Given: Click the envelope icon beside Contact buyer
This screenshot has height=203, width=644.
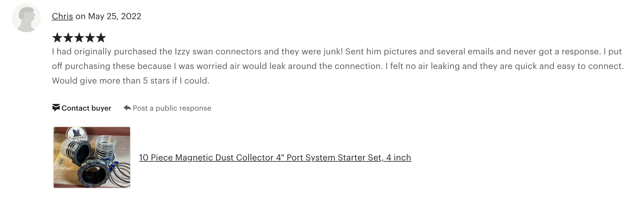Looking at the screenshot, I should [56, 108].
